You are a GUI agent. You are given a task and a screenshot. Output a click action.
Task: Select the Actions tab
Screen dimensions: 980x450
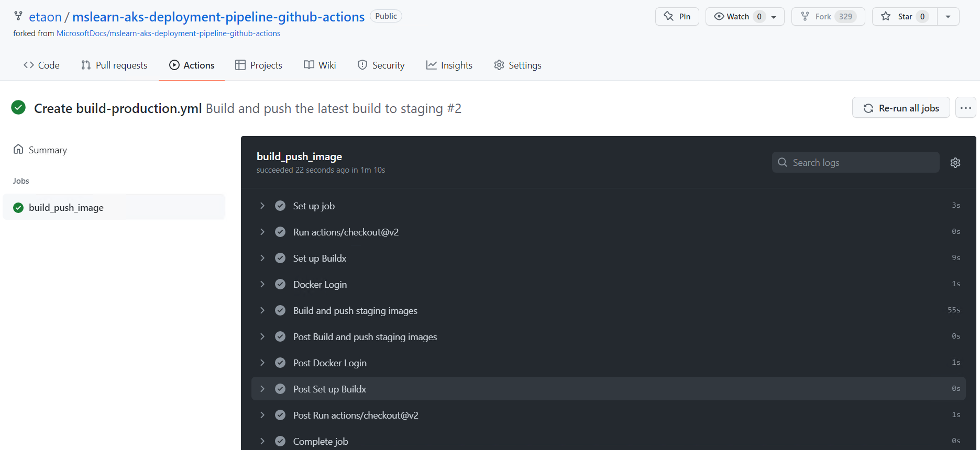[x=192, y=65]
